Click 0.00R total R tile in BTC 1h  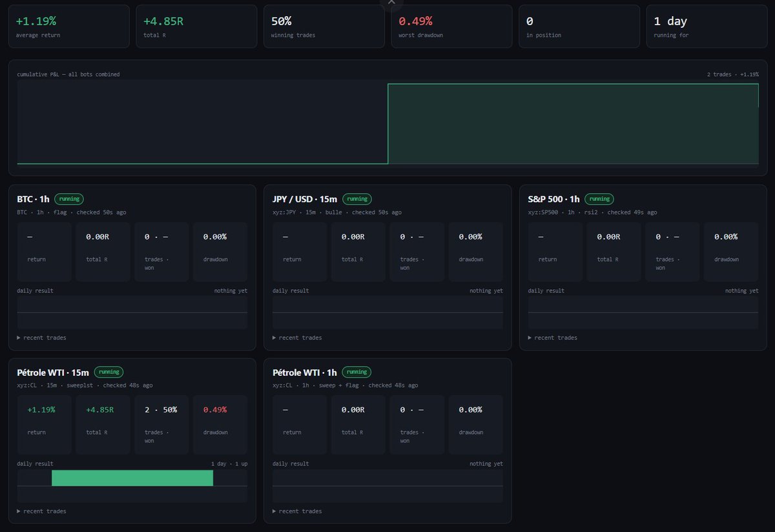coord(103,252)
